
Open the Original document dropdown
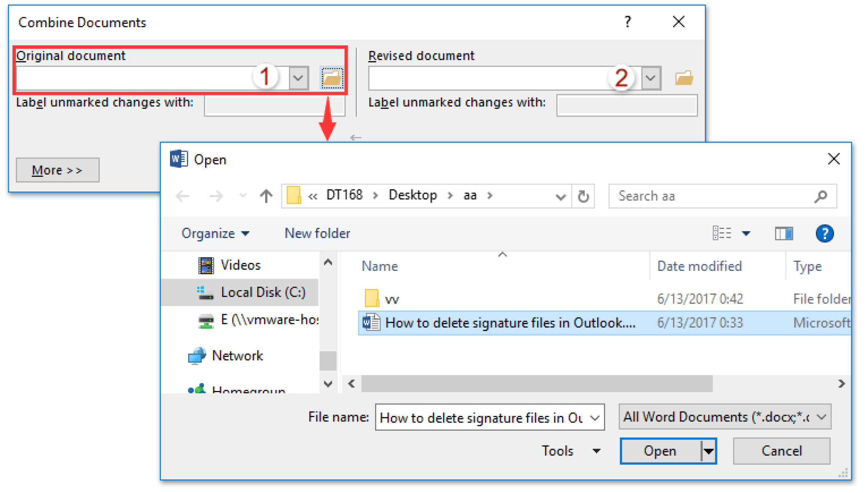click(298, 78)
